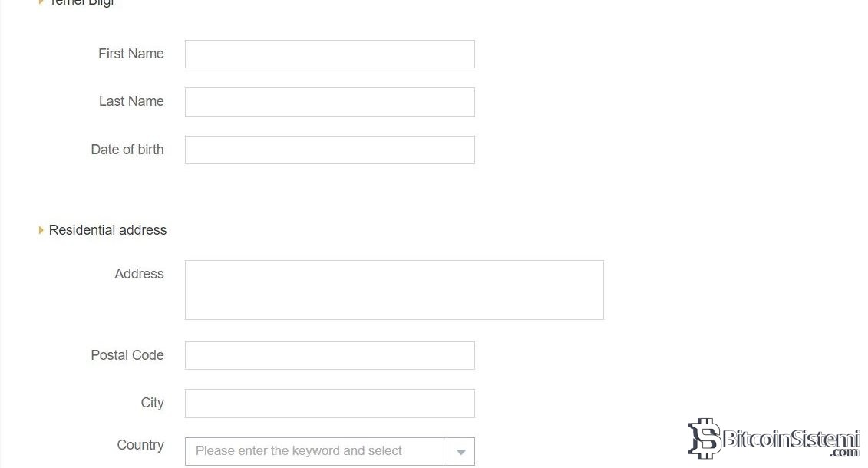Focus the Country keyword search field

click(315, 451)
